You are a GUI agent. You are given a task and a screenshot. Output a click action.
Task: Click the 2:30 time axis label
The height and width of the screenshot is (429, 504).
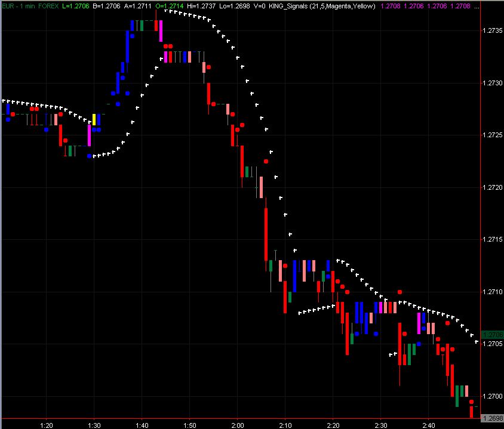pyautogui.click(x=381, y=425)
